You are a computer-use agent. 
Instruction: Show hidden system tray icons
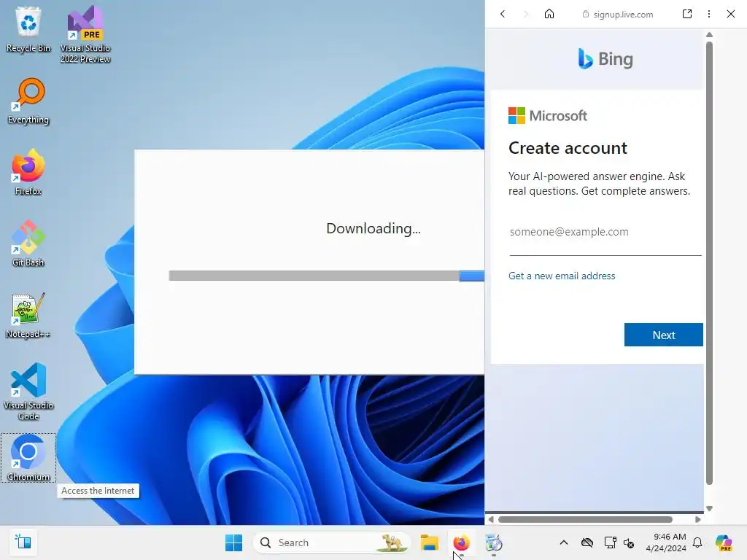(564, 542)
